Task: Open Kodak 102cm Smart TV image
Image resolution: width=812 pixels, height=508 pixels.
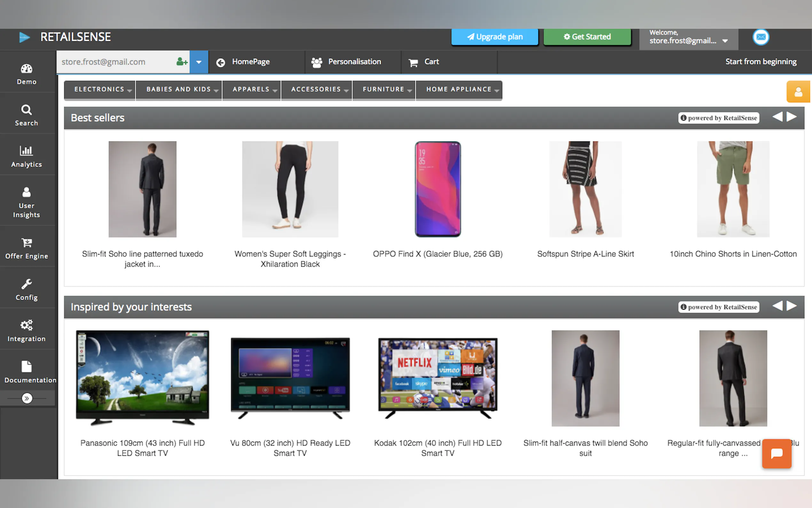Action: [438, 378]
